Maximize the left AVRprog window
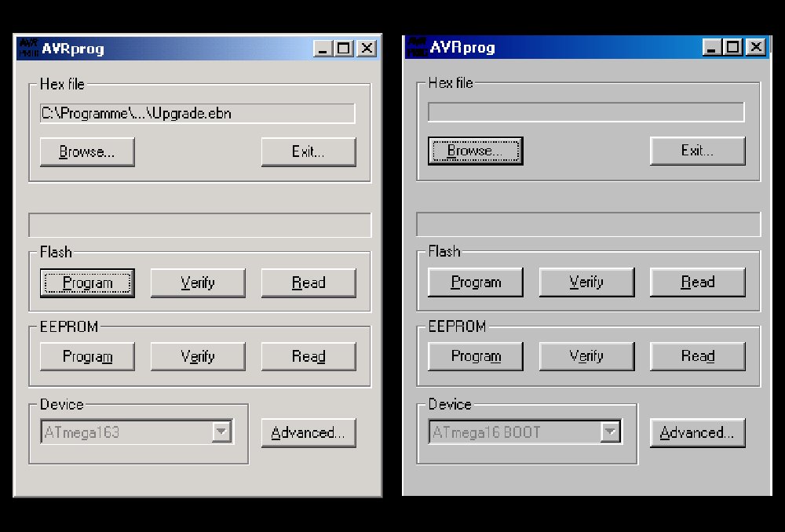The height and width of the screenshot is (532, 785). click(x=345, y=49)
